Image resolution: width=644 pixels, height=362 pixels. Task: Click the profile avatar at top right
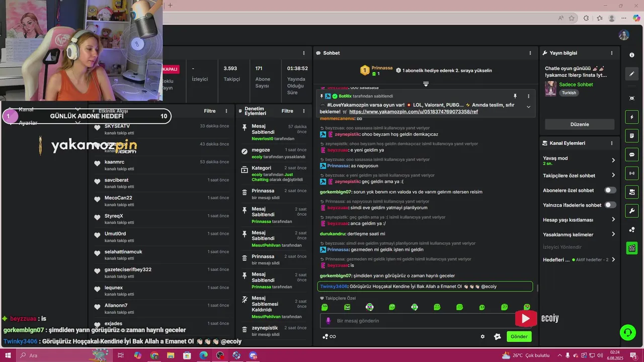click(x=624, y=35)
